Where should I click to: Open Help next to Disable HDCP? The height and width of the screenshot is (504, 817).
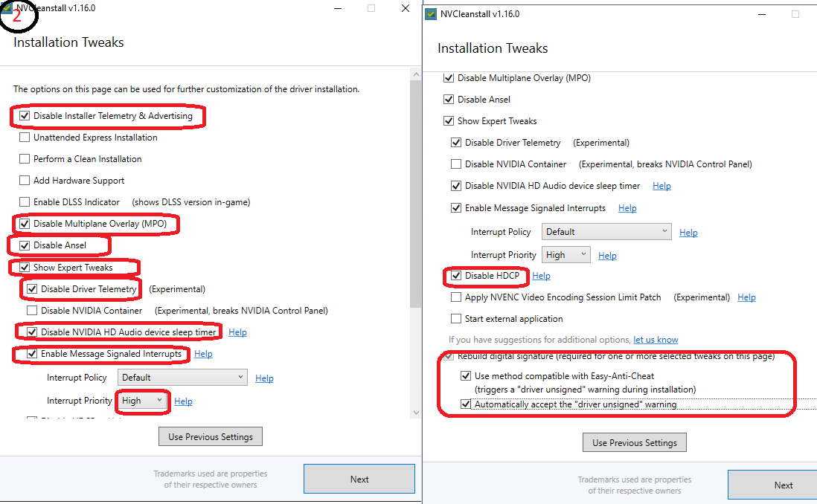(x=541, y=275)
